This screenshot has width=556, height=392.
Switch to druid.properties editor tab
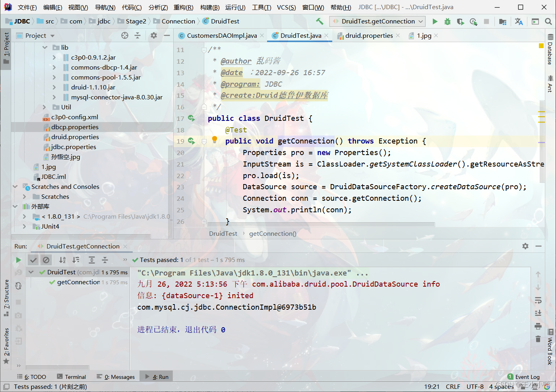(x=369, y=35)
